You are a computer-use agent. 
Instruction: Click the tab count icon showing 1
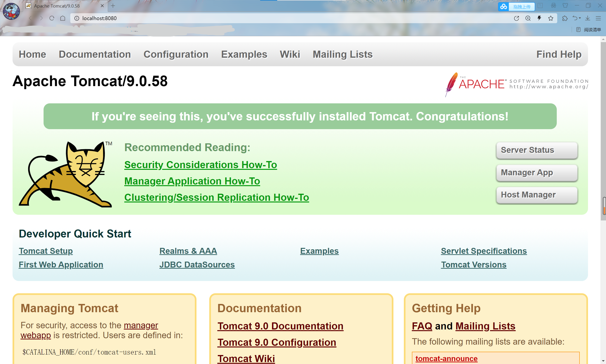pyautogui.click(x=540, y=5)
